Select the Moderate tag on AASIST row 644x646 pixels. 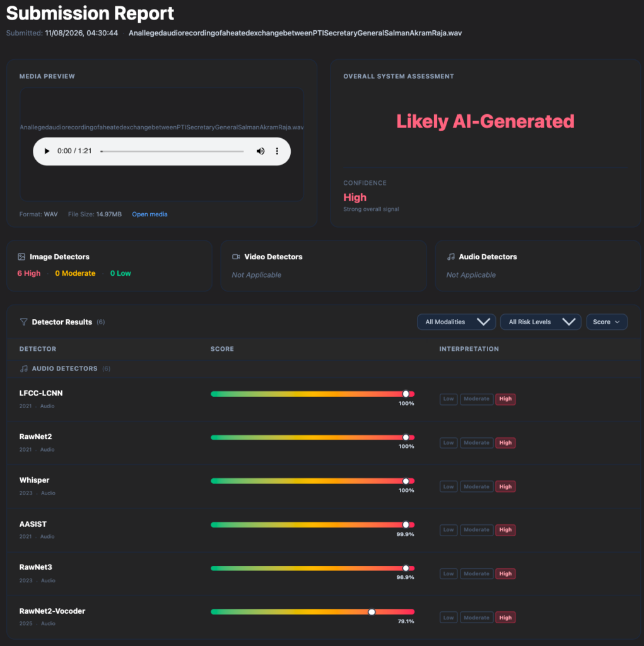[x=476, y=530]
